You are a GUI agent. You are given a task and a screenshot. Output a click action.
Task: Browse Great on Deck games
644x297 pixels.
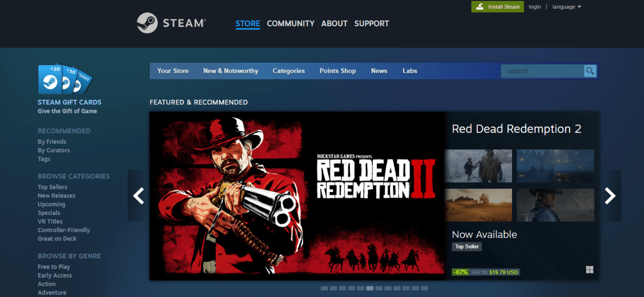57,239
